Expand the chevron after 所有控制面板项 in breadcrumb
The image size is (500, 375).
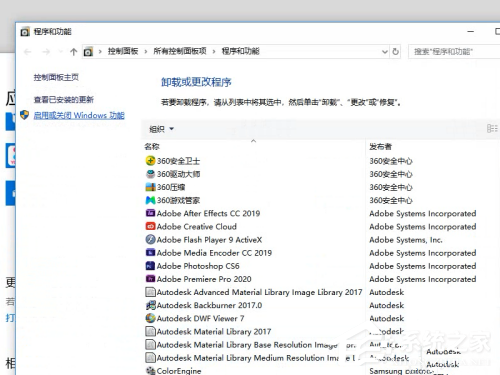coord(214,52)
